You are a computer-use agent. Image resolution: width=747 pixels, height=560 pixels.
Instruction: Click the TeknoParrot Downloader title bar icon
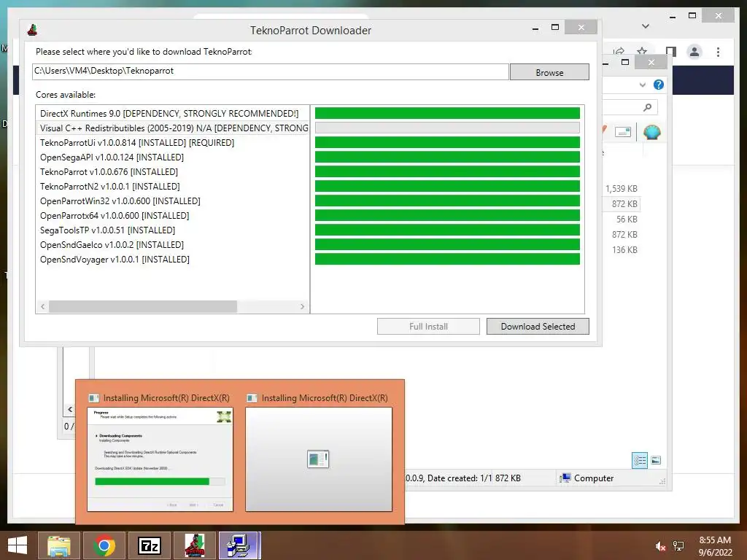point(32,30)
